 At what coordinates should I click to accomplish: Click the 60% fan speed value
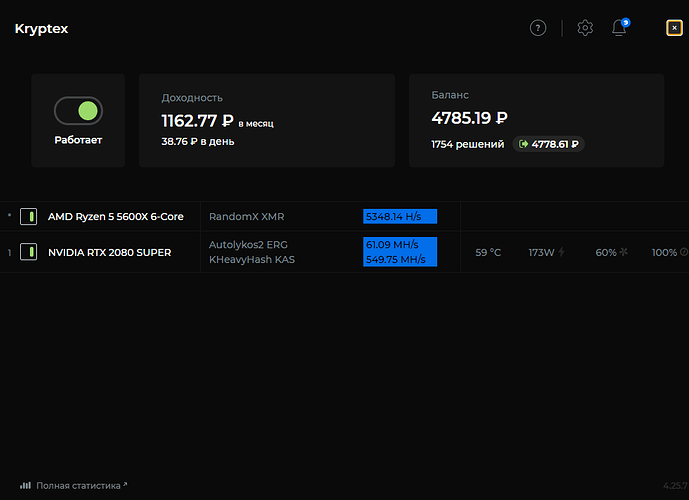[x=606, y=253]
